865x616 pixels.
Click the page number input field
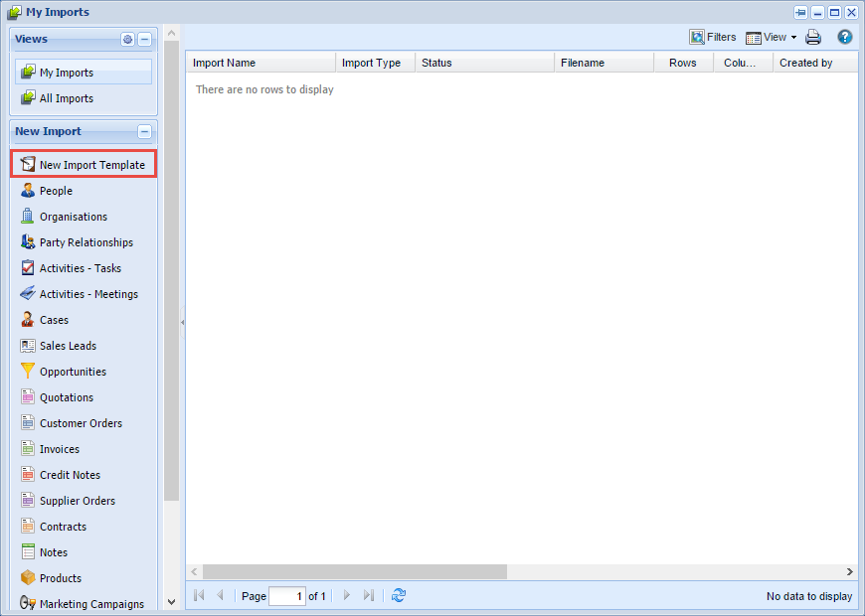pos(287,595)
